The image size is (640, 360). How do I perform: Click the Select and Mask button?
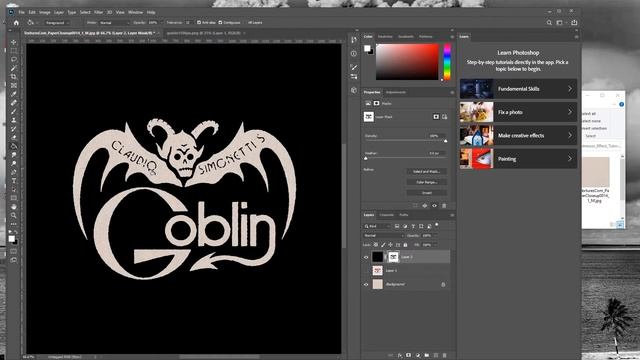(x=426, y=171)
